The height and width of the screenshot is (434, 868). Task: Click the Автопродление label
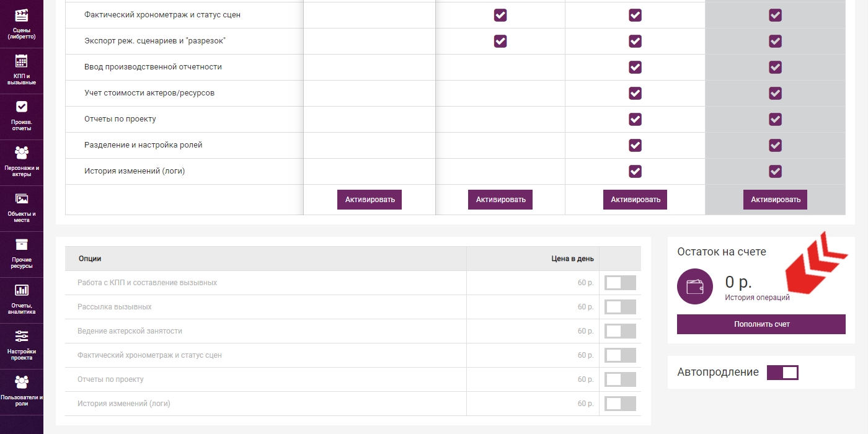pos(718,372)
